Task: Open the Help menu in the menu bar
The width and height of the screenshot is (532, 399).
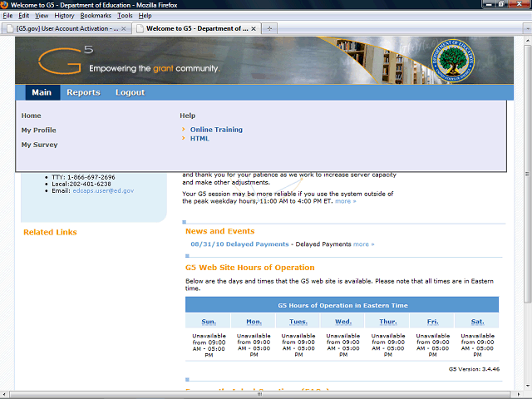Action: pyautogui.click(x=145, y=16)
